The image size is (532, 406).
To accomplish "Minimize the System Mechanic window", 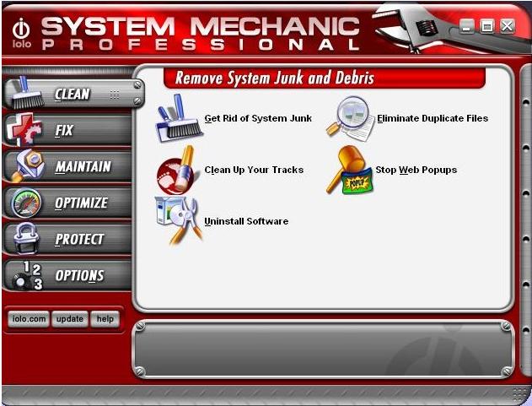I will click(467, 26).
